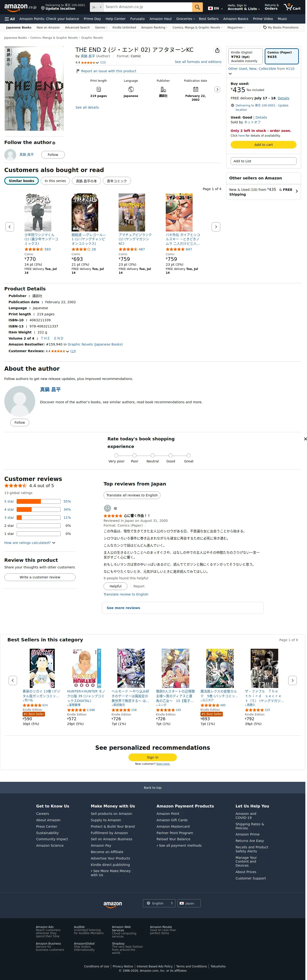Image resolution: width=307 pixels, height=980 pixels.
Task: Click next arrow in Best Sellers carousel
Action: [x=292, y=680]
